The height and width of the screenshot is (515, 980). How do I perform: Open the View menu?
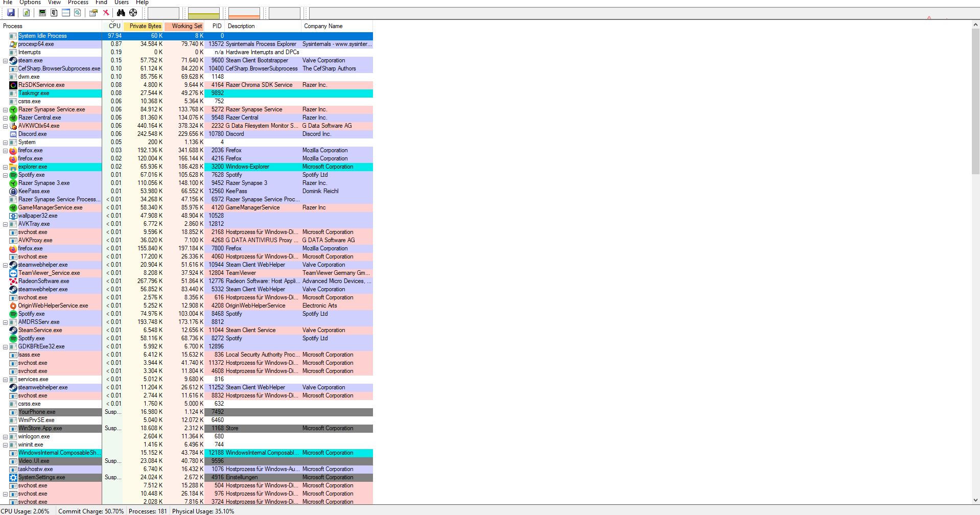coord(54,3)
